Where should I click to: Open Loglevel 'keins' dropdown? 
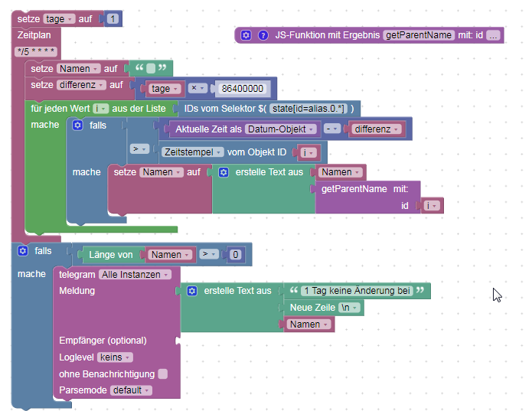(x=115, y=357)
